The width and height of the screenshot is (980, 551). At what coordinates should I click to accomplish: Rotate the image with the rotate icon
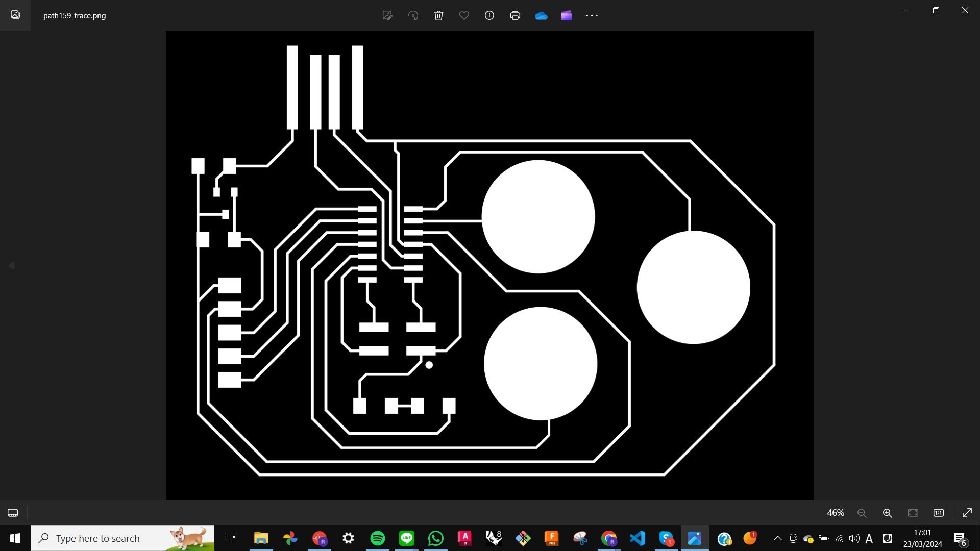tap(413, 15)
